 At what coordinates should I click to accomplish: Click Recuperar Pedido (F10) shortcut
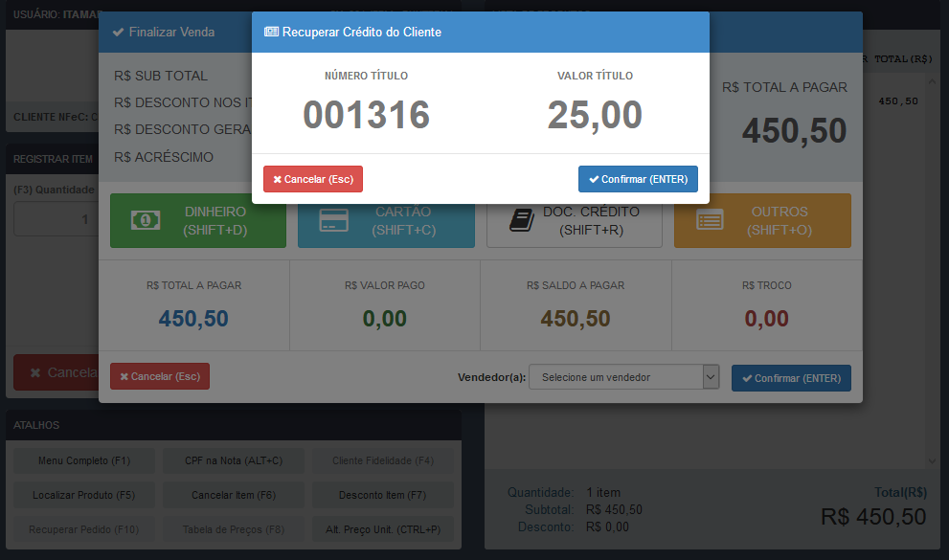[x=84, y=529]
